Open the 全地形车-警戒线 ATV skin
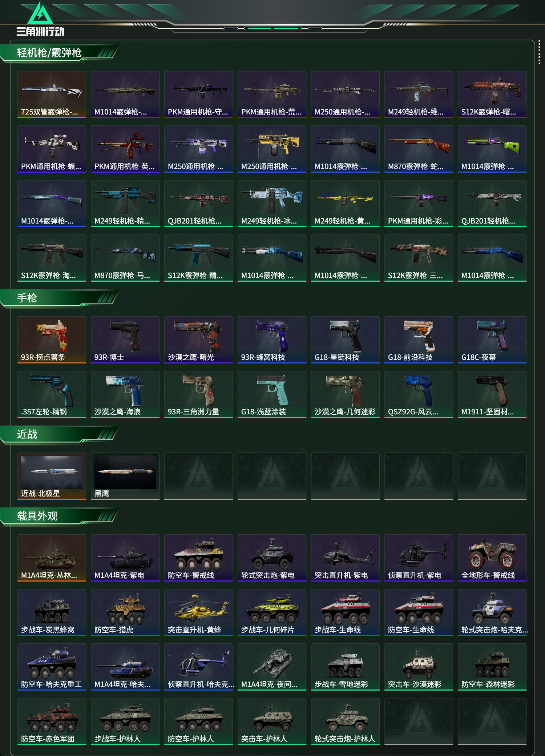The image size is (545, 756). (492, 558)
